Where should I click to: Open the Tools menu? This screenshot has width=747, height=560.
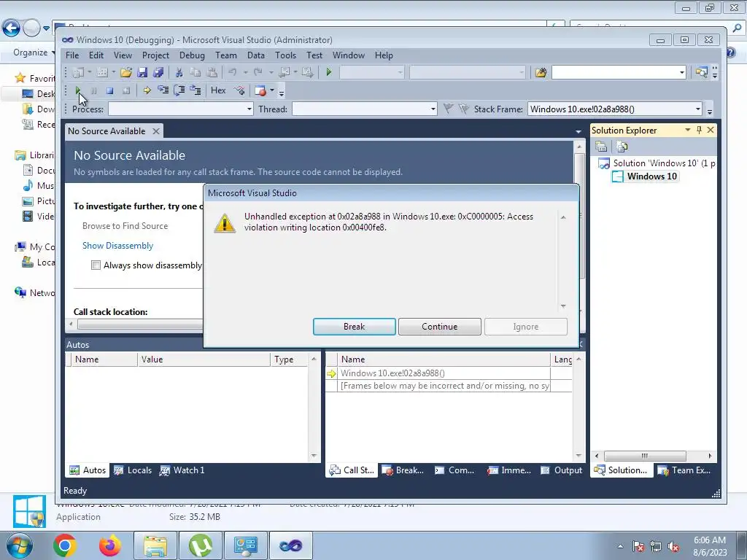click(285, 55)
